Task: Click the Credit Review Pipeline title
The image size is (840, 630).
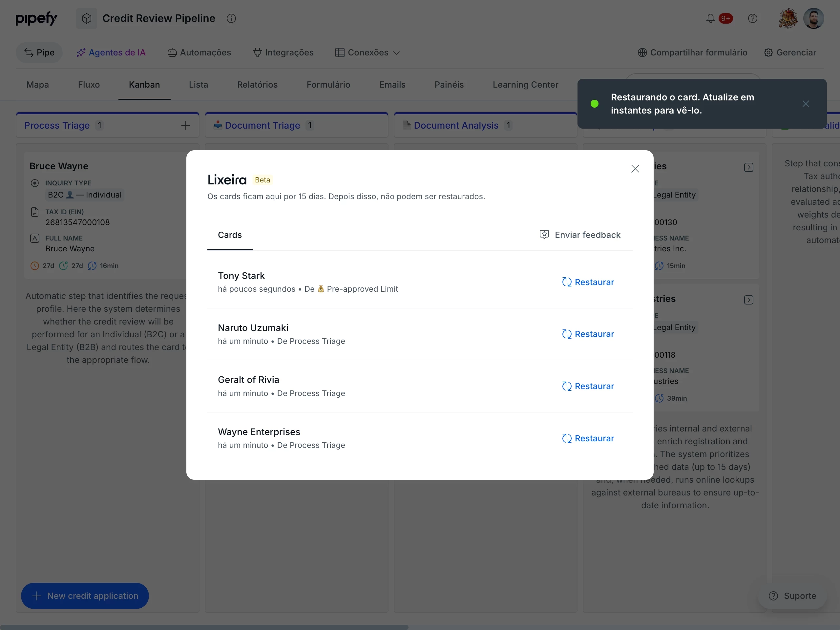Action: 159,18
